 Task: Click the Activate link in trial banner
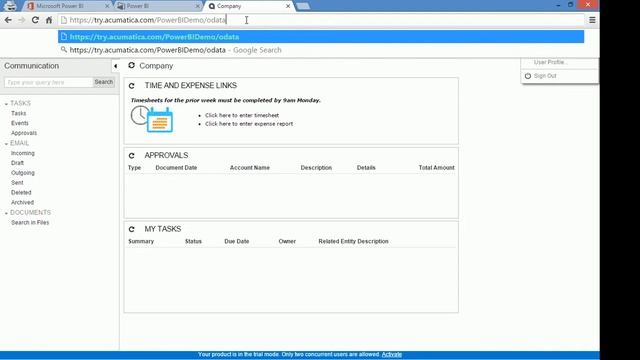pyautogui.click(x=392, y=354)
